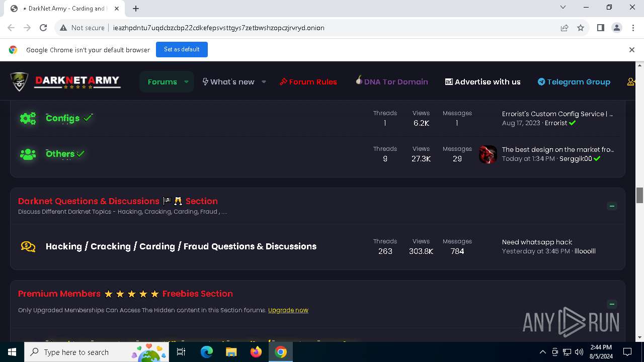
Task: Open the Task View icon
Action: (181, 352)
